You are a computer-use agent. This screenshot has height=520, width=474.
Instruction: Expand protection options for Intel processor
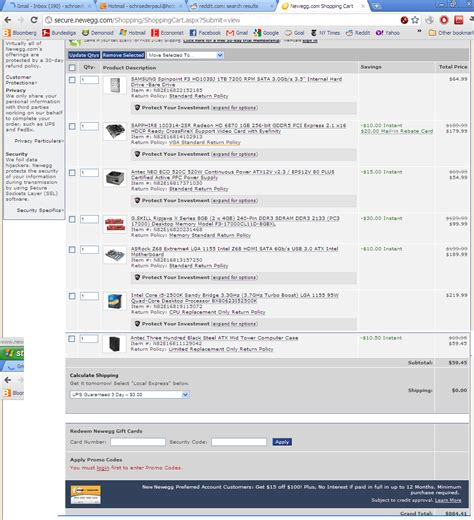(x=235, y=324)
